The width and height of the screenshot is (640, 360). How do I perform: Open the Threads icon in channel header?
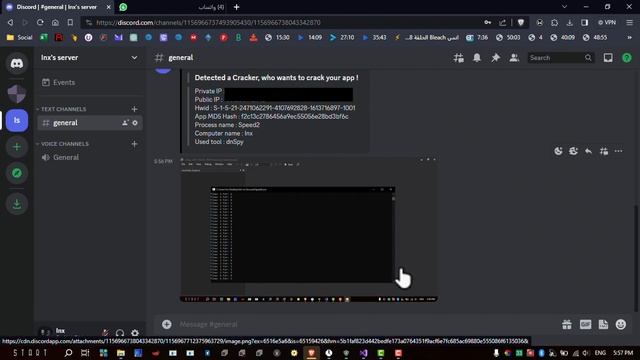point(458,58)
